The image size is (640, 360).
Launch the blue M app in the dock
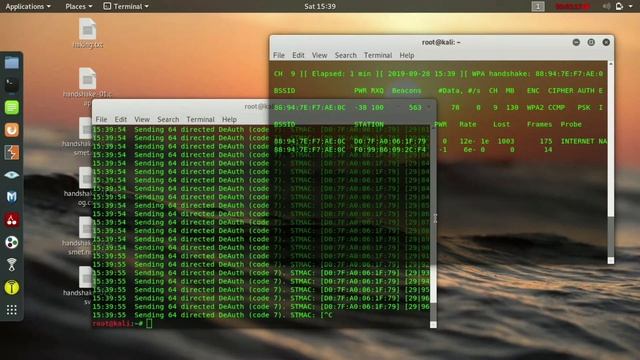pyautogui.click(x=11, y=197)
